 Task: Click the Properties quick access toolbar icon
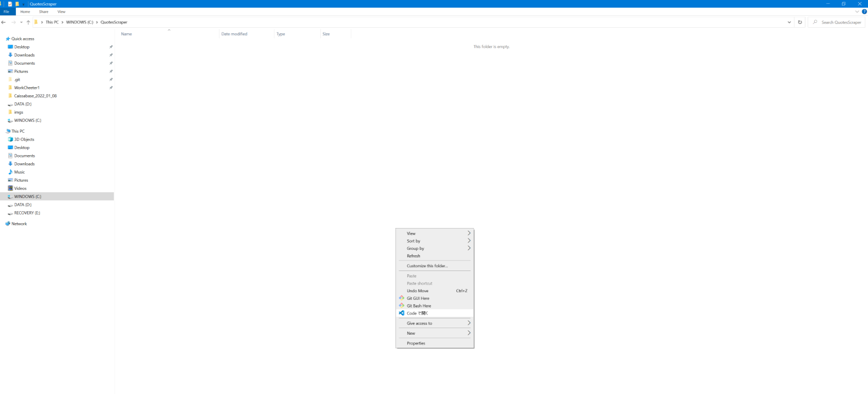click(x=10, y=4)
